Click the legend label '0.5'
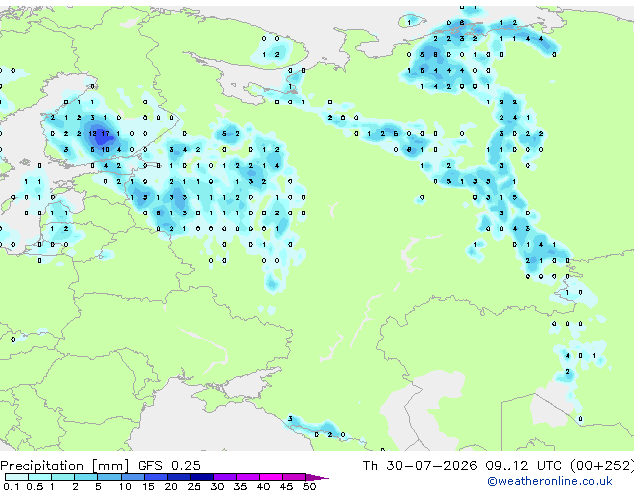Image resolution: width=634 pixels, height=490 pixels. (x=35, y=486)
